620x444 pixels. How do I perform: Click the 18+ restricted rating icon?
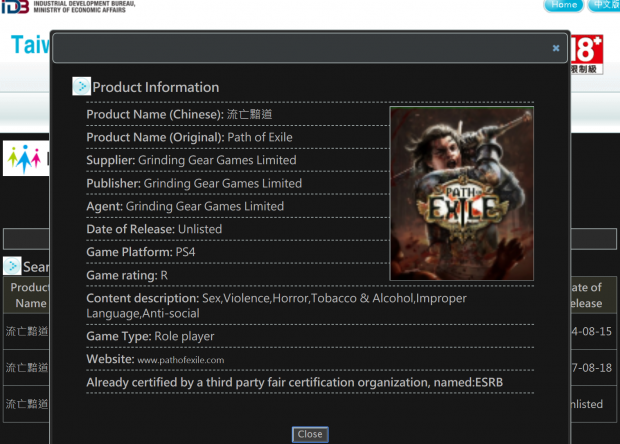(587, 55)
